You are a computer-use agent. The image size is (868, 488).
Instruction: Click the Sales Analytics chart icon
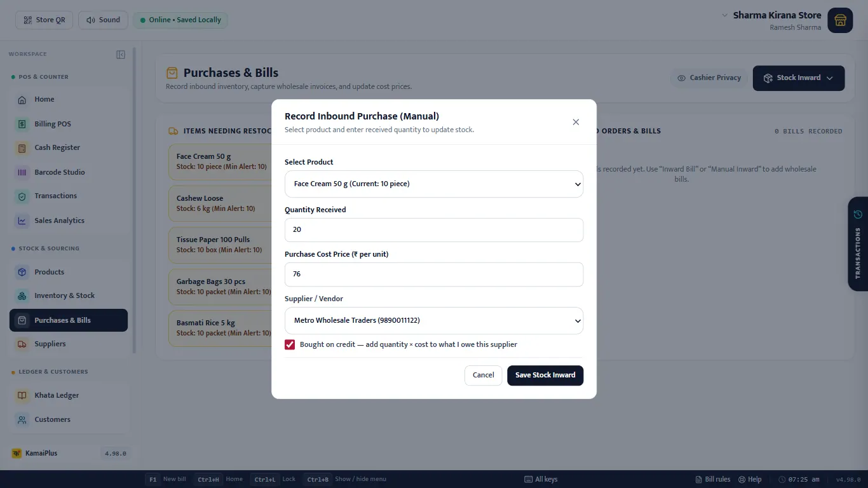[22, 220]
